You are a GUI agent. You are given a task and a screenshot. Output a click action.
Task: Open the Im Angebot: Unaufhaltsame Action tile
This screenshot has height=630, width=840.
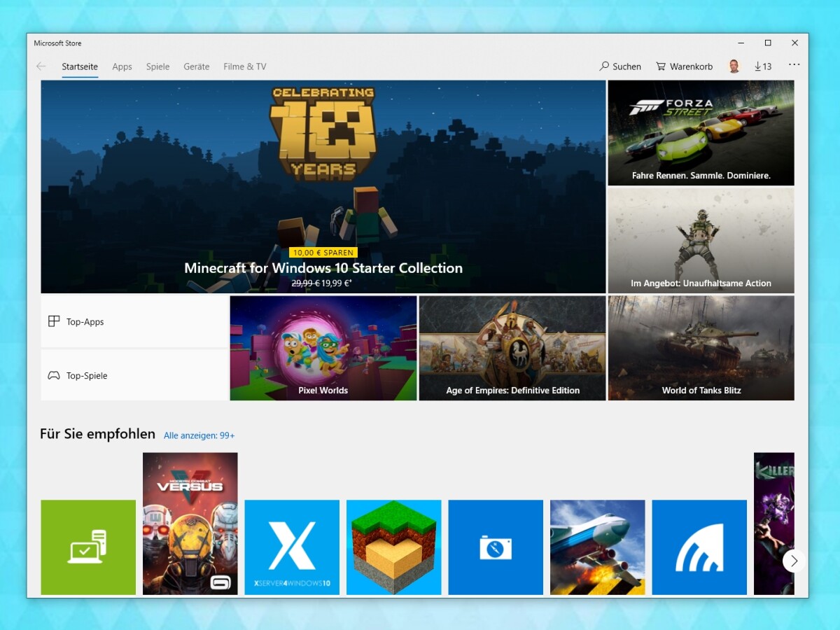click(700, 241)
